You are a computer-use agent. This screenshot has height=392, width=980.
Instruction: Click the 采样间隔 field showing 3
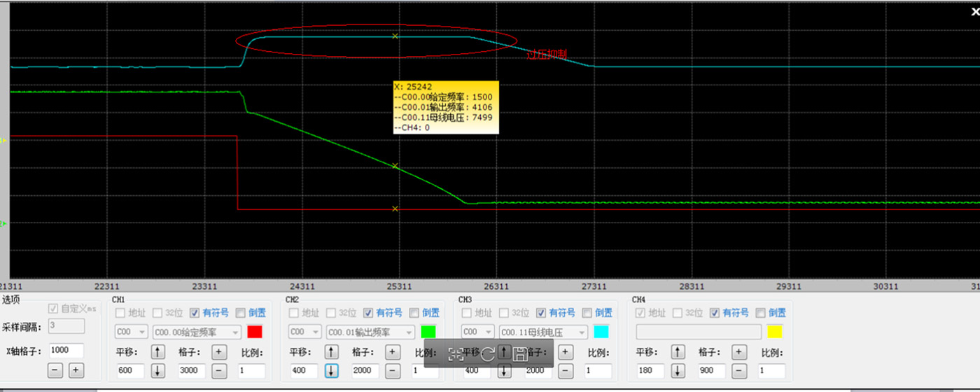point(66,326)
